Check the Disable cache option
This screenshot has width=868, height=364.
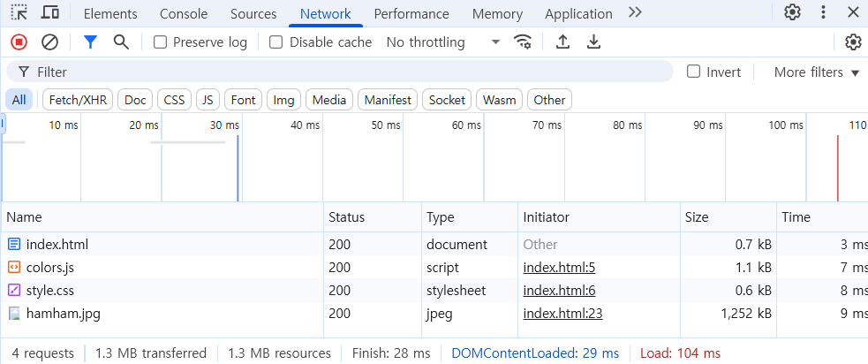pyautogui.click(x=276, y=42)
